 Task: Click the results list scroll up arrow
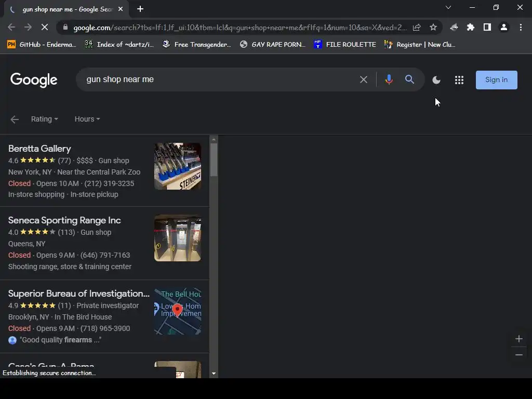(214, 139)
